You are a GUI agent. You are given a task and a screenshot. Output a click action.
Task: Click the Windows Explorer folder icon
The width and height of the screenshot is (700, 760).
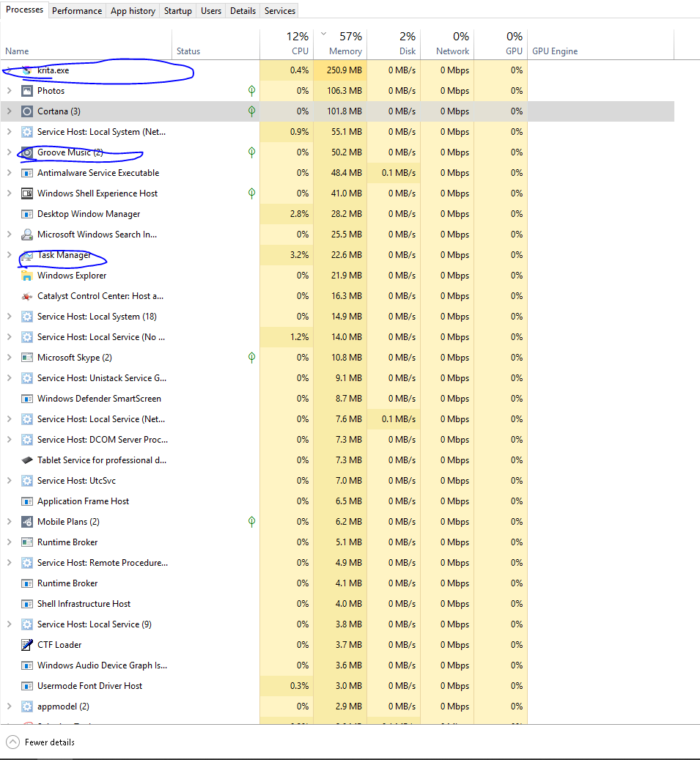pyautogui.click(x=27, y=276)
